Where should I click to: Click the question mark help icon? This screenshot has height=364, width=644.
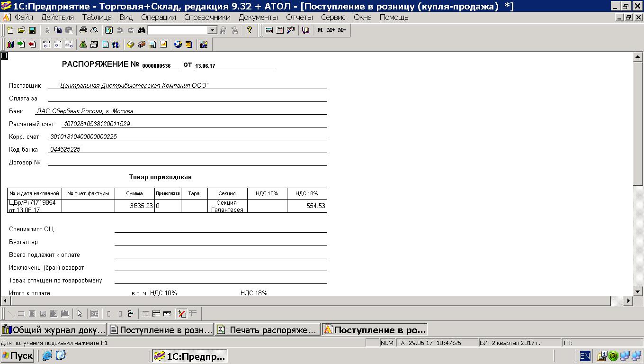coord(250,30)
